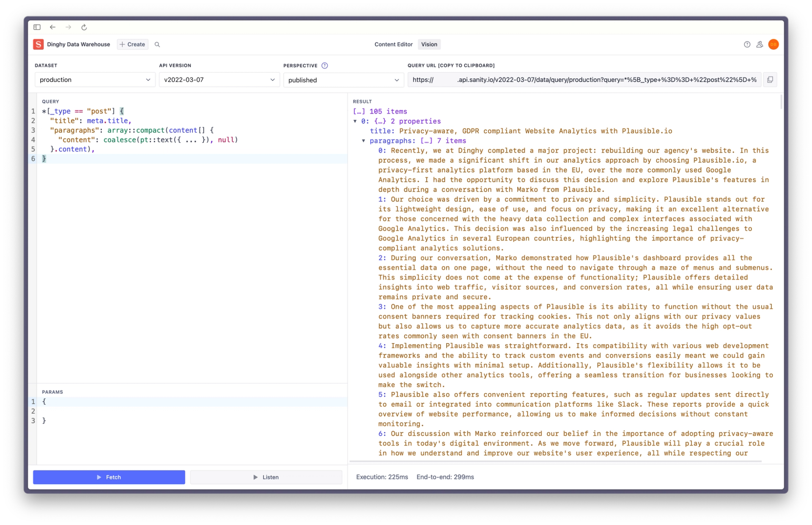Click the orange user avatar

tap(773, 44)
